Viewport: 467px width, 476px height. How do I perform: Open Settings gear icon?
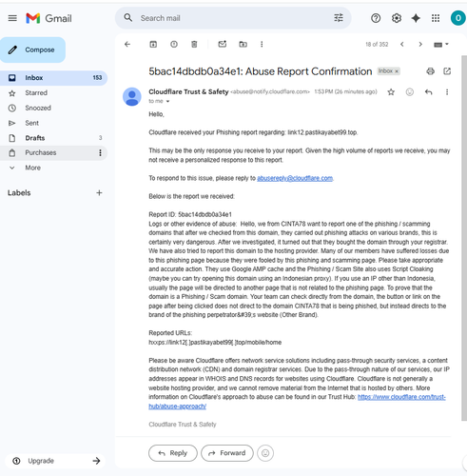[x=397, y=18]
